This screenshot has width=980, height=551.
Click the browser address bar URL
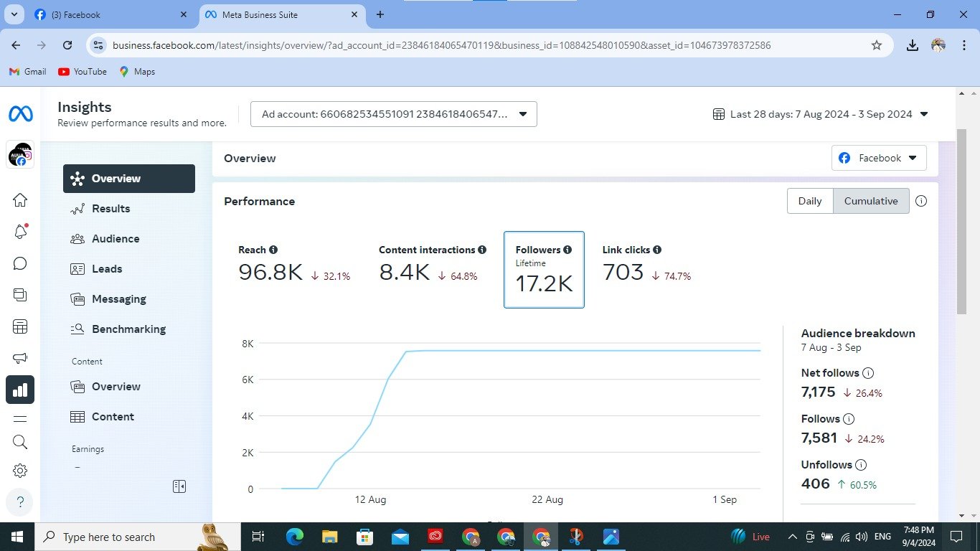point(442,45)
